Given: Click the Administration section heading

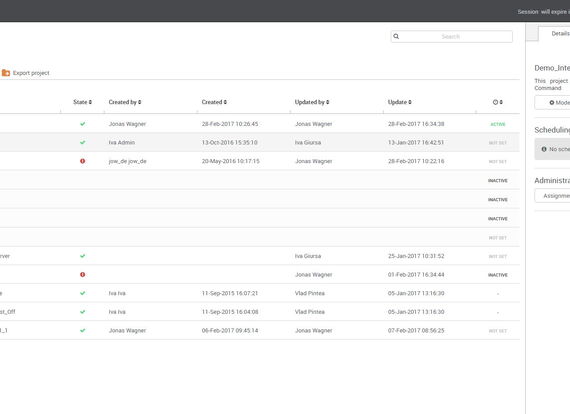Looking at the screenshot, I should 552,180.
